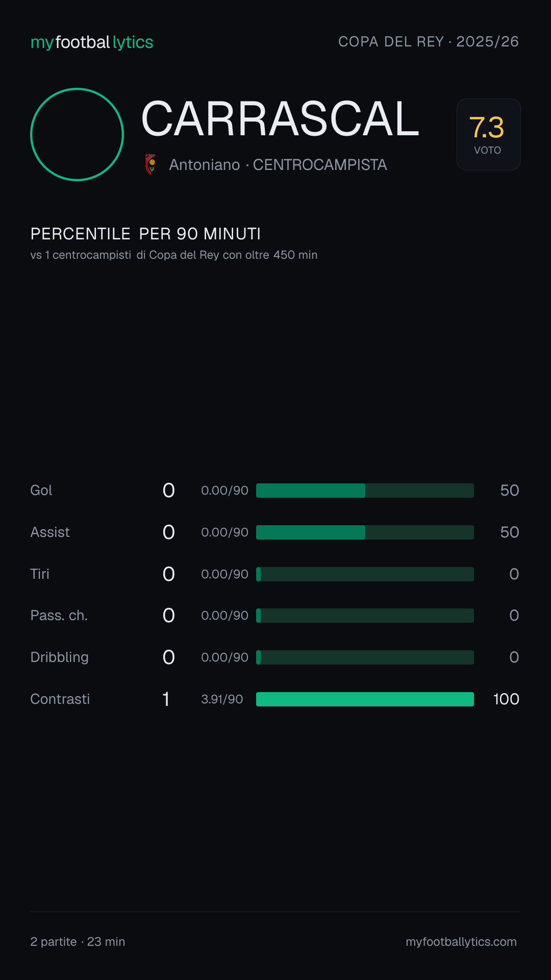Viewport: 551px width, 980px height.
Task: Click the myfootballytics logo
Action: (x=92, y=42)
